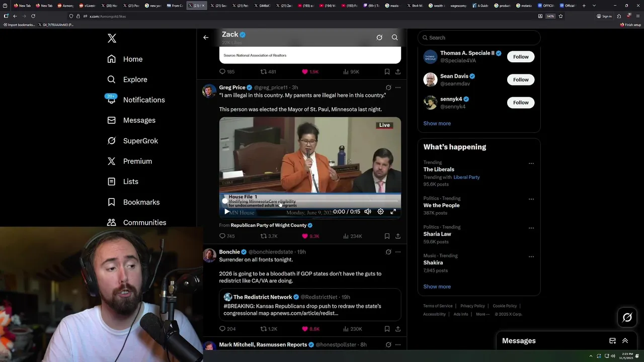Viewport: 644px width, 362px height.
Task: Bookmark this page star icon
Action: (x=560, y=16)
